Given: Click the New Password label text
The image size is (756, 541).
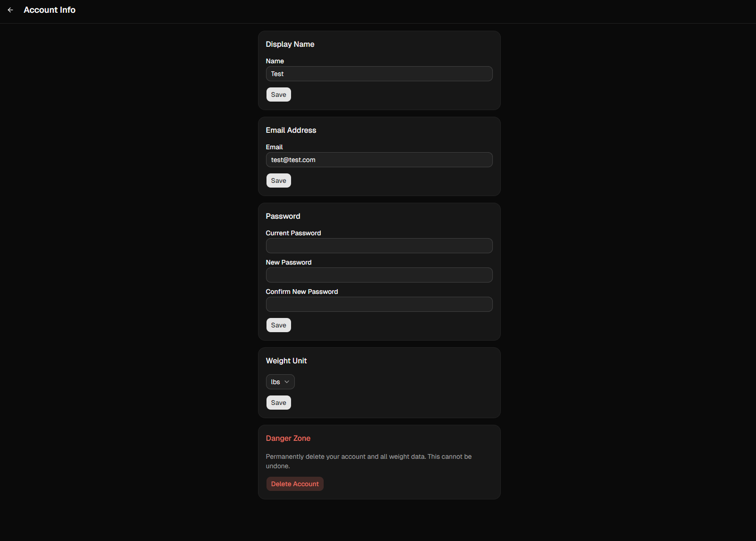Looking at the screenshot, I should (x=288, y=262).
